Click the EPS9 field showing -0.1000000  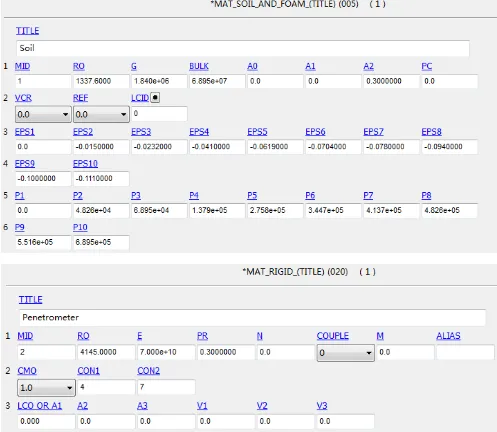pos(43,179)
